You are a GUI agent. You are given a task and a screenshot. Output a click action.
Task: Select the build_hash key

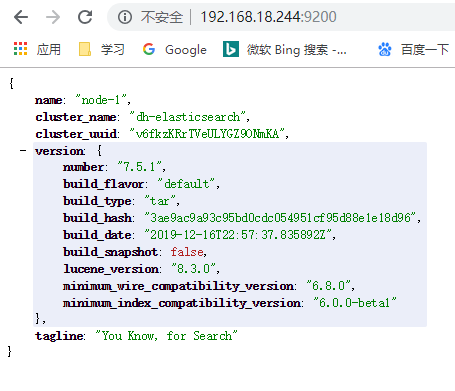click(97, 218)
